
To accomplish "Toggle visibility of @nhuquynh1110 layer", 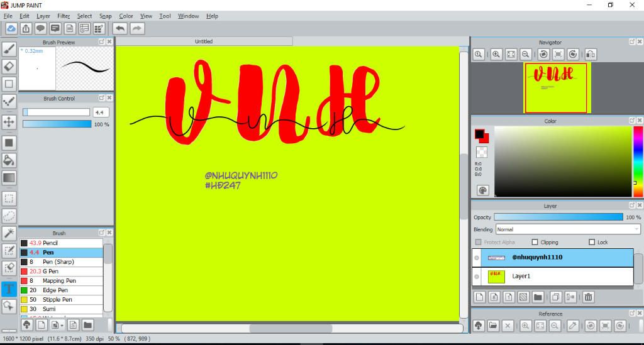I will pos(477,258).
